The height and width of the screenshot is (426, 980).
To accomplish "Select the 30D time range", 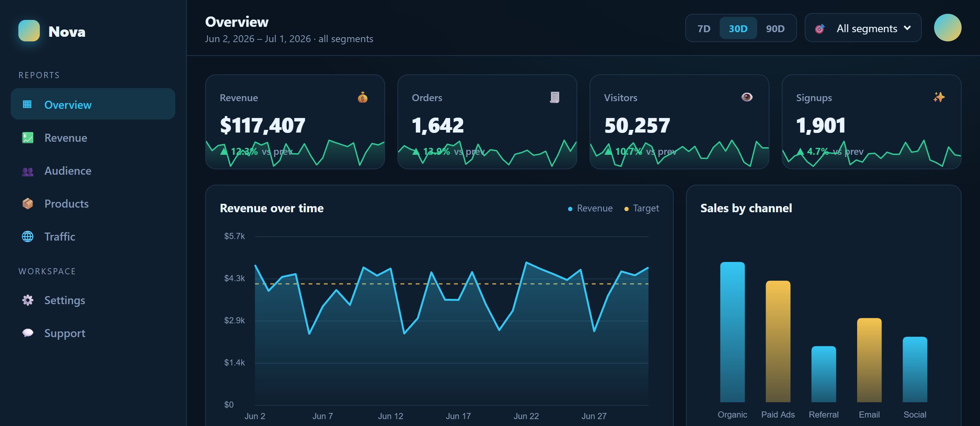I will (738, 28).
